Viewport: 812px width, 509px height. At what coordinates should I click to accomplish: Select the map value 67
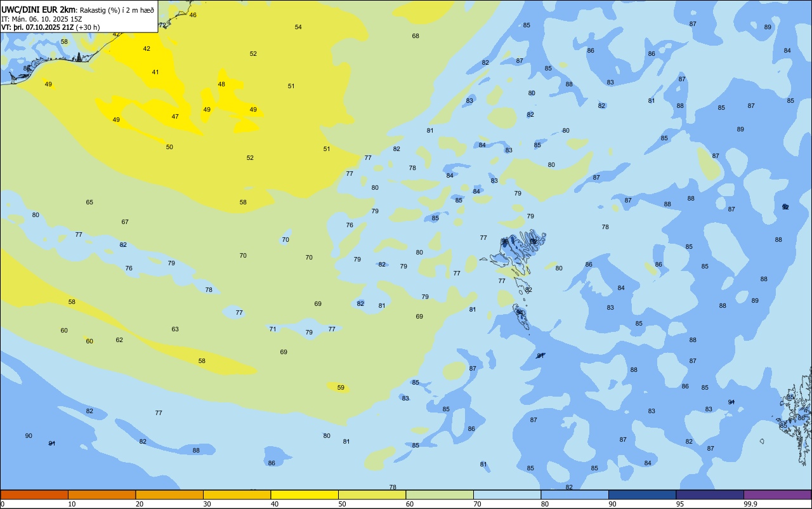[125, 221]
